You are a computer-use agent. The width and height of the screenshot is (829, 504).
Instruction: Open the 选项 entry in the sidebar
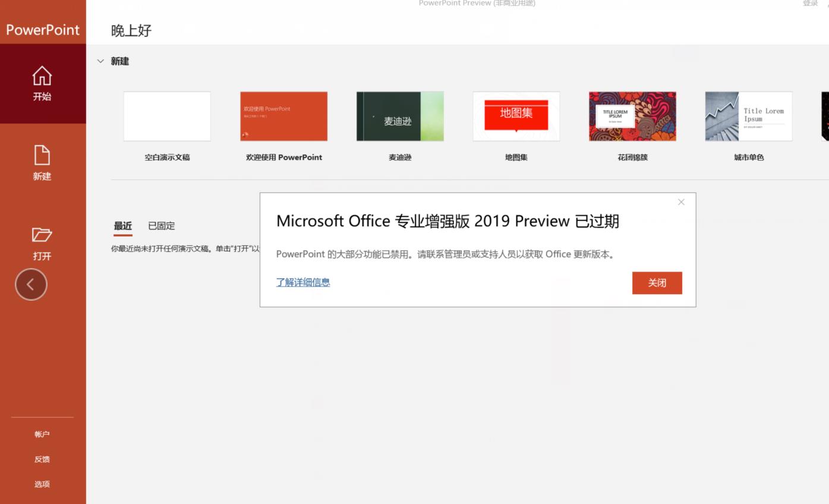(x=42, y=484)
